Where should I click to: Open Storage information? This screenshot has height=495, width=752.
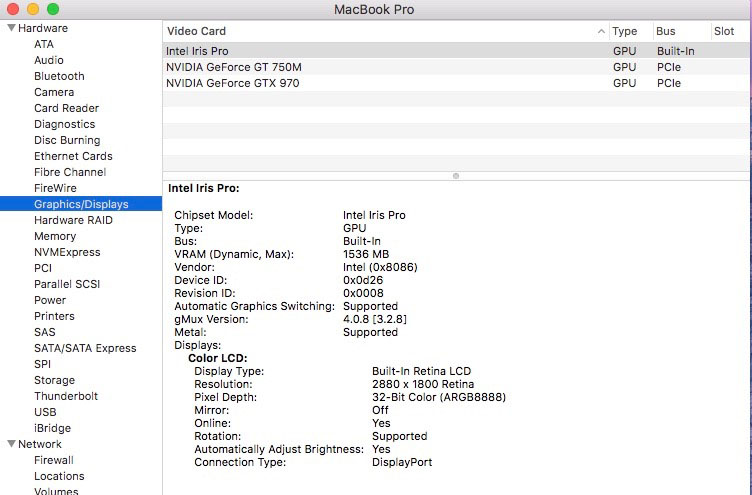coord(54,380)
